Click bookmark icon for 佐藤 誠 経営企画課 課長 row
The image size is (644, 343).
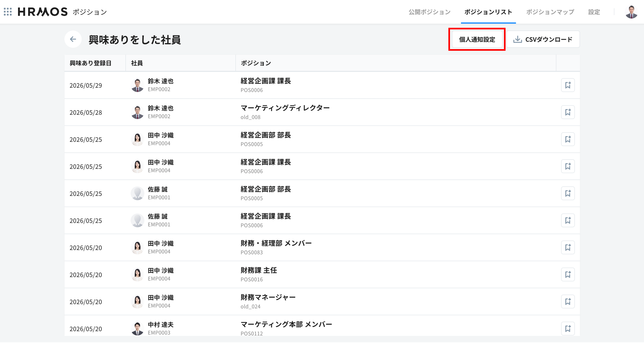tap(568, 220)
